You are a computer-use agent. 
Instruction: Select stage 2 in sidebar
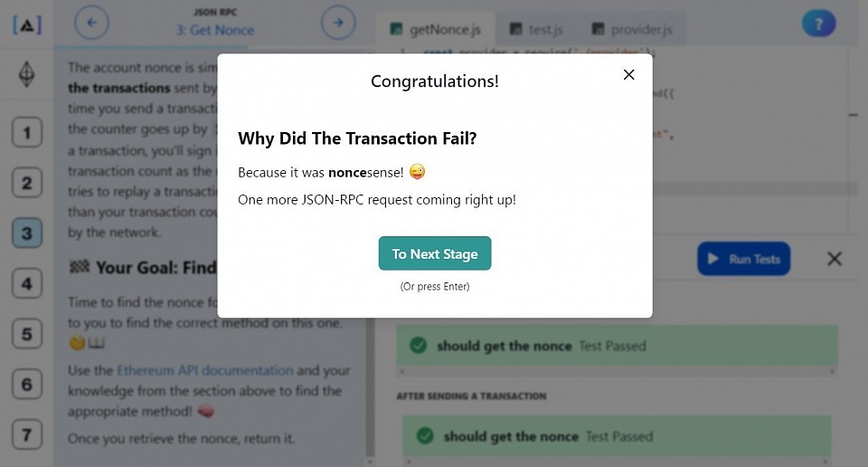point(26,183)
